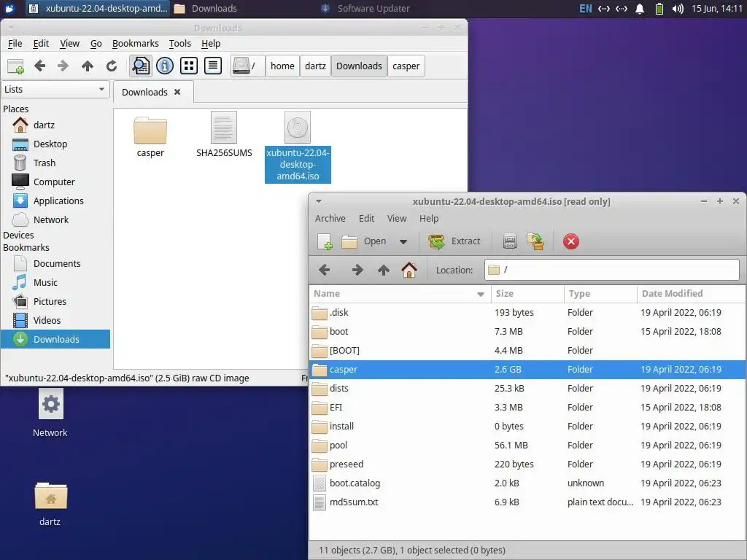This screenshot has width=747, height=560.
Task: Click the Software Updater taskbar entry
Action: coord(365,9)
